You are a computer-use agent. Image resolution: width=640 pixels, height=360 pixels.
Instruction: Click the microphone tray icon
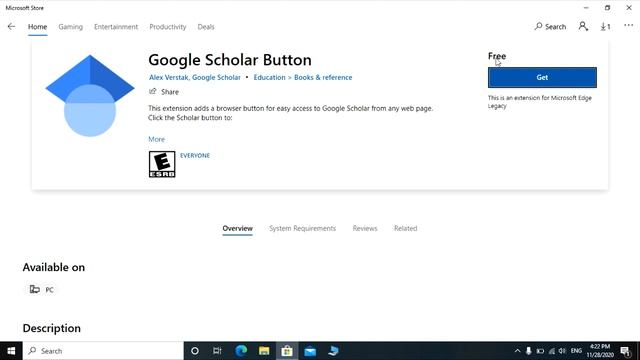529,351
